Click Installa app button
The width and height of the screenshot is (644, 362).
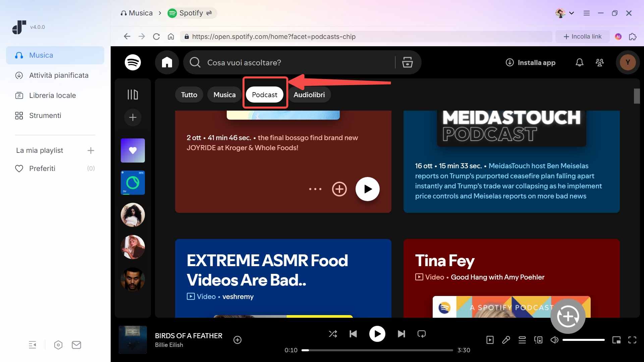(530, 63)
